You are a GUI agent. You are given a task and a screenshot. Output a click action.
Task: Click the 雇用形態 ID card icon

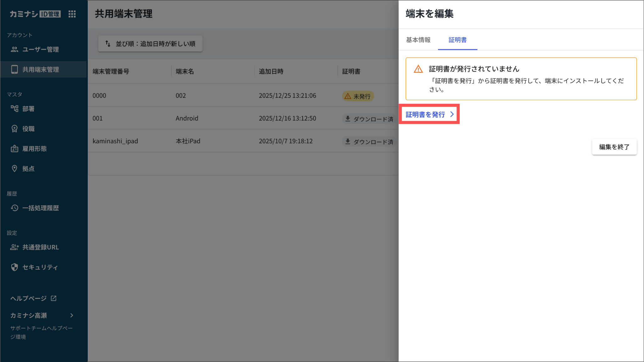click(14, 149)
